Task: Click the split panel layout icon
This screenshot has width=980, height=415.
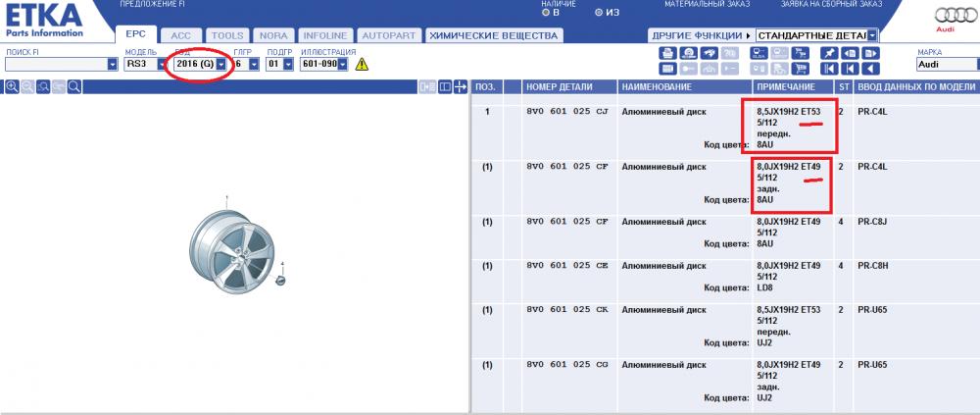Action: tap(445, 87)
